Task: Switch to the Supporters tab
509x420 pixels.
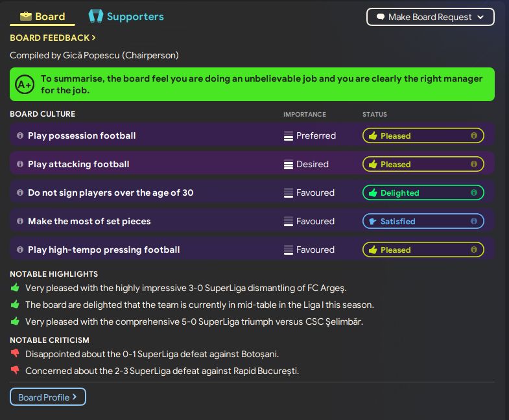Action: pos(126,17)
